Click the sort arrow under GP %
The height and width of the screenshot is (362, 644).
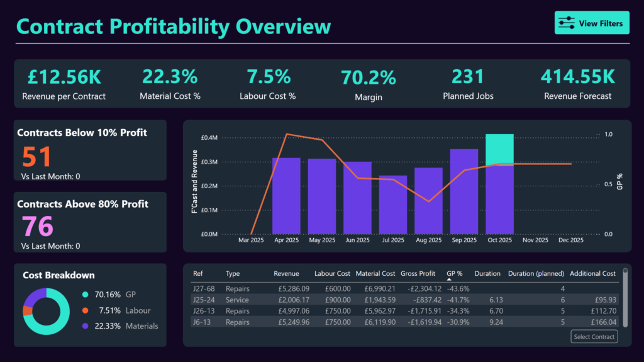click(x=449, y=280)
